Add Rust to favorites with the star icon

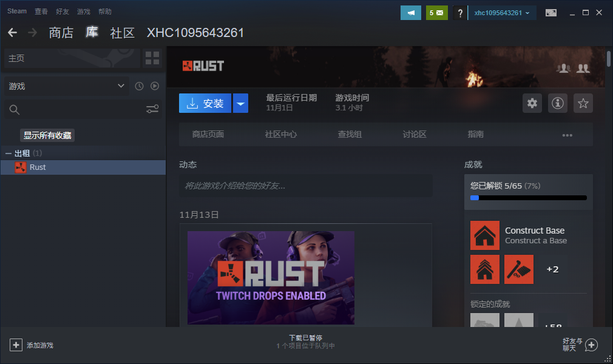(x=583, y=103)
